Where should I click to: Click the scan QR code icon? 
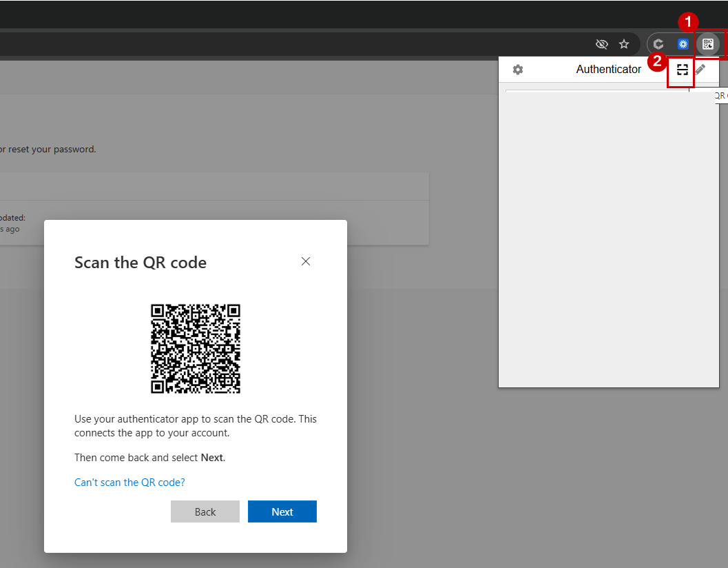coord(682,70)
